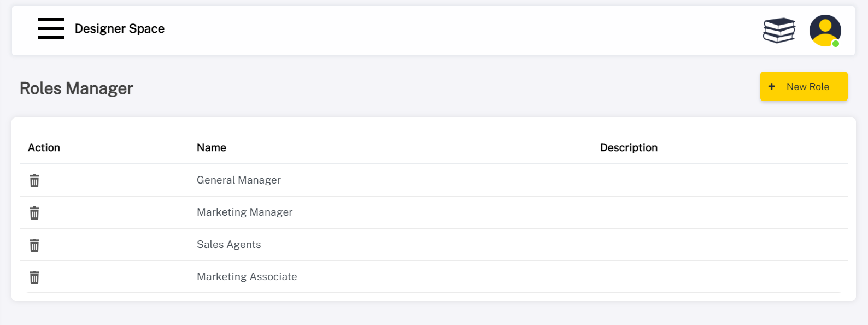Click the green online status dot
868x325 pixels.
click(x=835, y=44)
